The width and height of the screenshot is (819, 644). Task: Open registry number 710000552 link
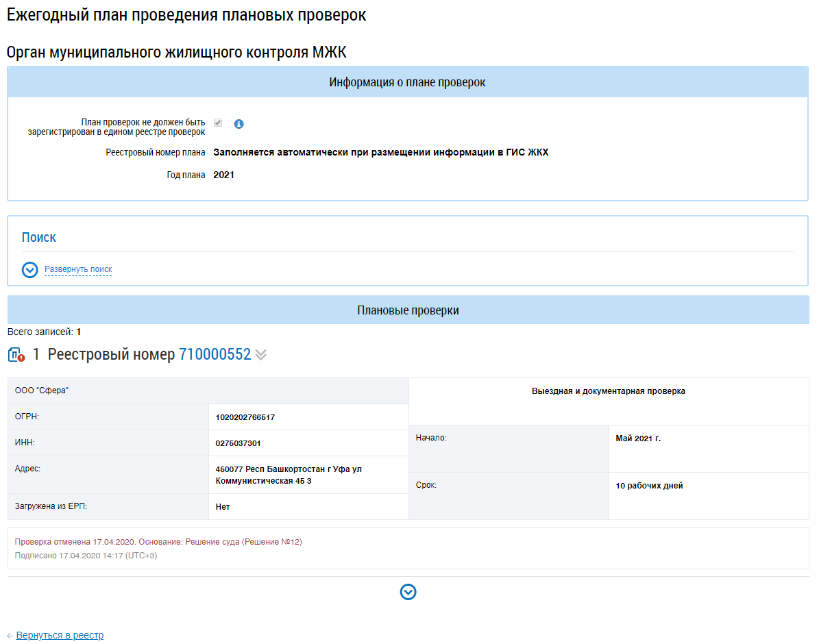click(x=215, y=355)
